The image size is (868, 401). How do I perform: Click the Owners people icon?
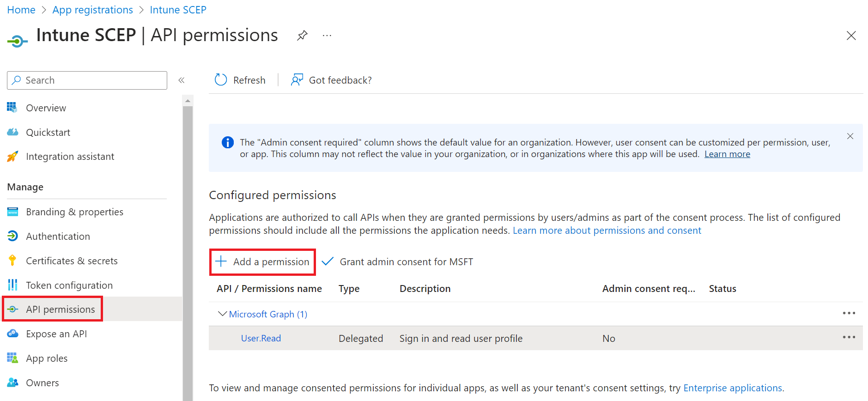12,383
